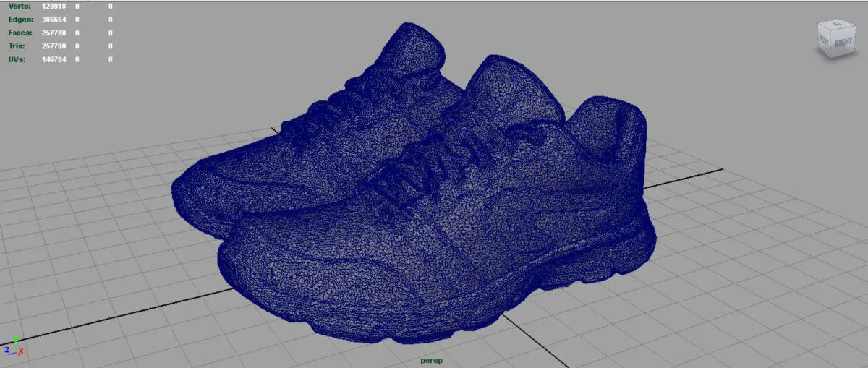This screenshot has height=368, width=868.
Task: Click the 'Faces:' label in the HUD
Action: pyautogui.click(x=20, y=33)
